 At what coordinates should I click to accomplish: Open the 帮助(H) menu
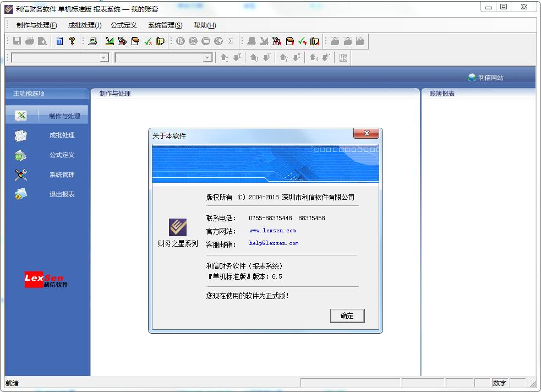pos(205,25)
